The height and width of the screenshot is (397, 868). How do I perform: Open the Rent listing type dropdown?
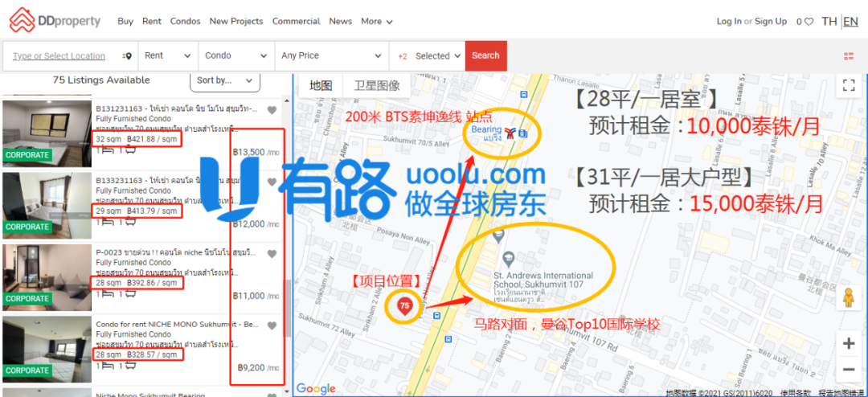[x=168, y=56]
